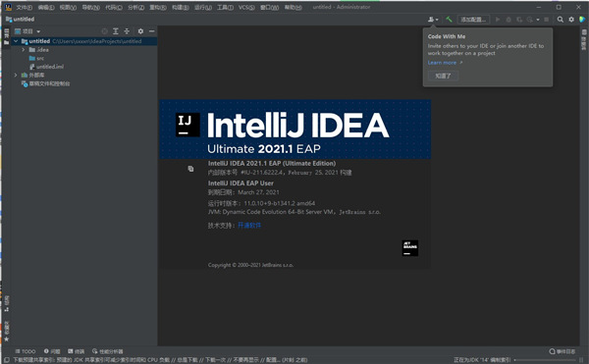Open the 视图(V) menu

pos(68,7)
